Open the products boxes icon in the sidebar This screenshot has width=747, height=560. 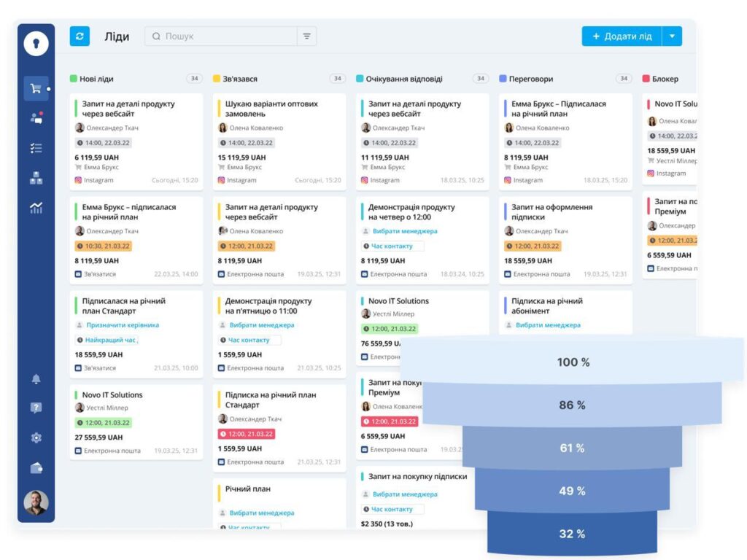[x=36, y=178]
